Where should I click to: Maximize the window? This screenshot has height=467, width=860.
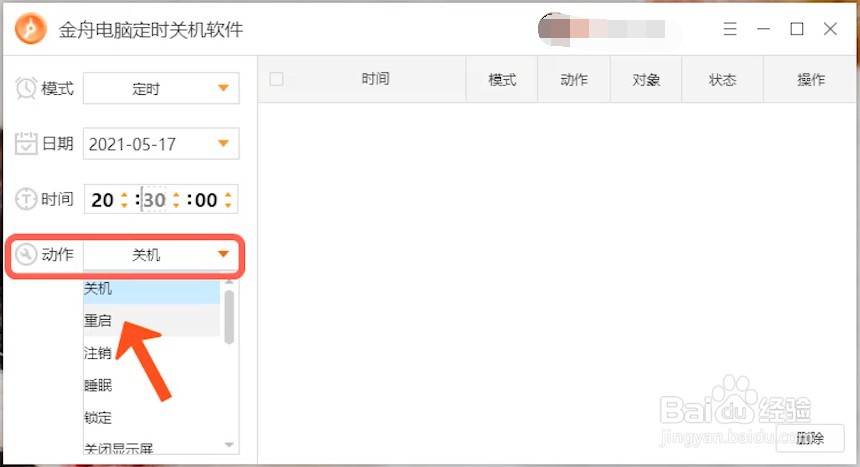tap(797, 29)
